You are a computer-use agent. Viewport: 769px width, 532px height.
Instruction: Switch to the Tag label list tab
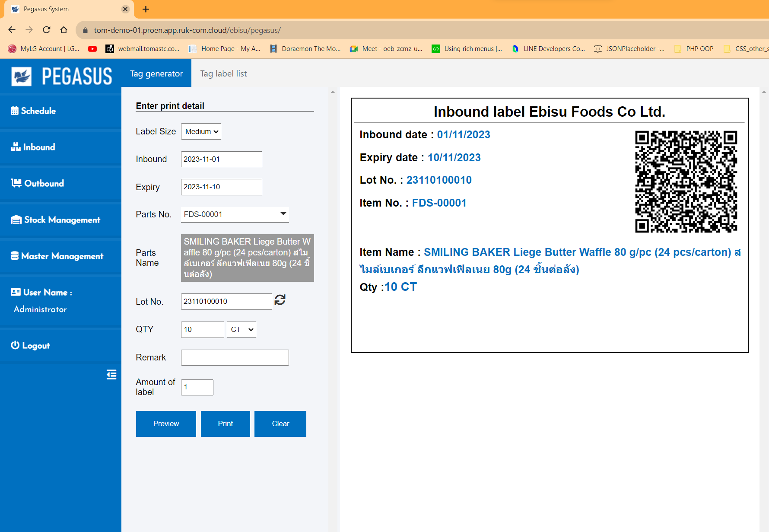tap(223, 73)
